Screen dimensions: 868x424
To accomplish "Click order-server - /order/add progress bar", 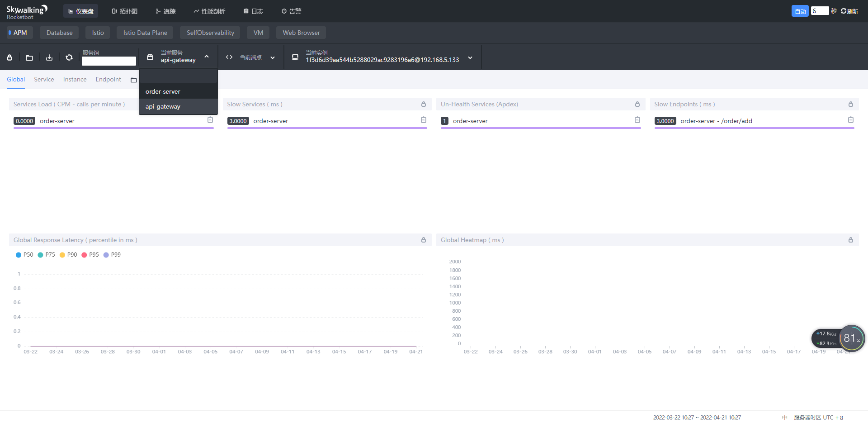I will click(754, 128).
